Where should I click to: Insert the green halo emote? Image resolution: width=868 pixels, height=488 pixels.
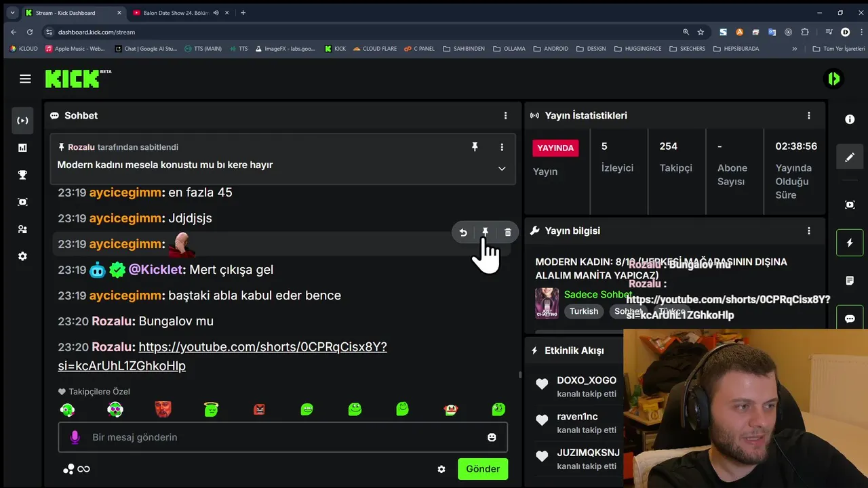(x=211, y=409)
